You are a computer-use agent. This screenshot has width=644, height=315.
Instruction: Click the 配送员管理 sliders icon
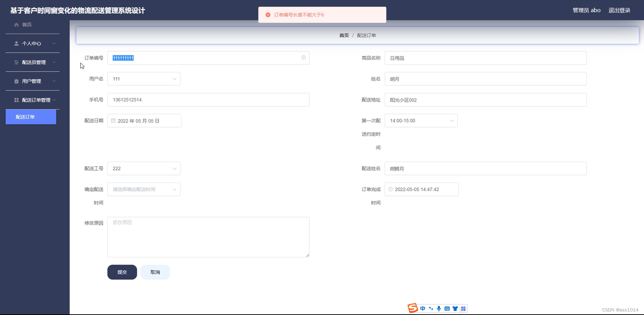pos(16,62)
